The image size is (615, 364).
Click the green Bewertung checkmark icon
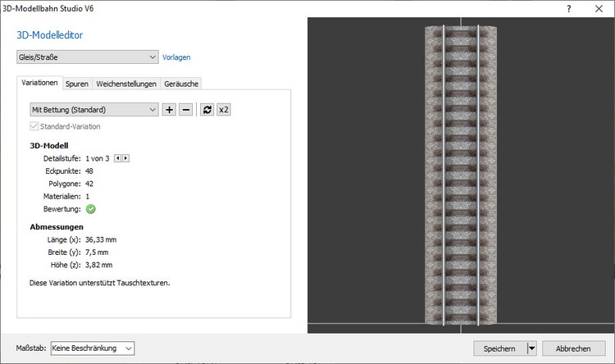(x=90, y=209)
